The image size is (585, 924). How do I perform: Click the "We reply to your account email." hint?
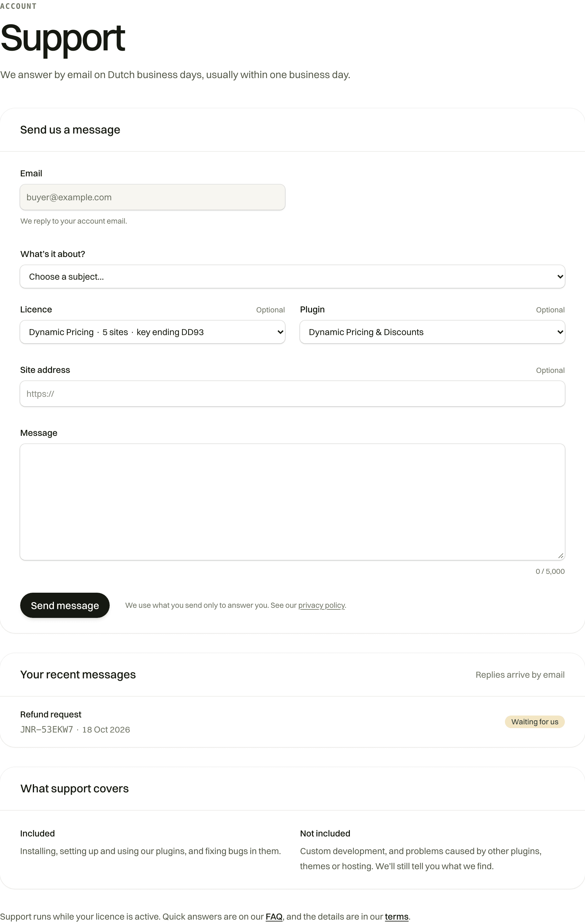[x=74, y=221]
